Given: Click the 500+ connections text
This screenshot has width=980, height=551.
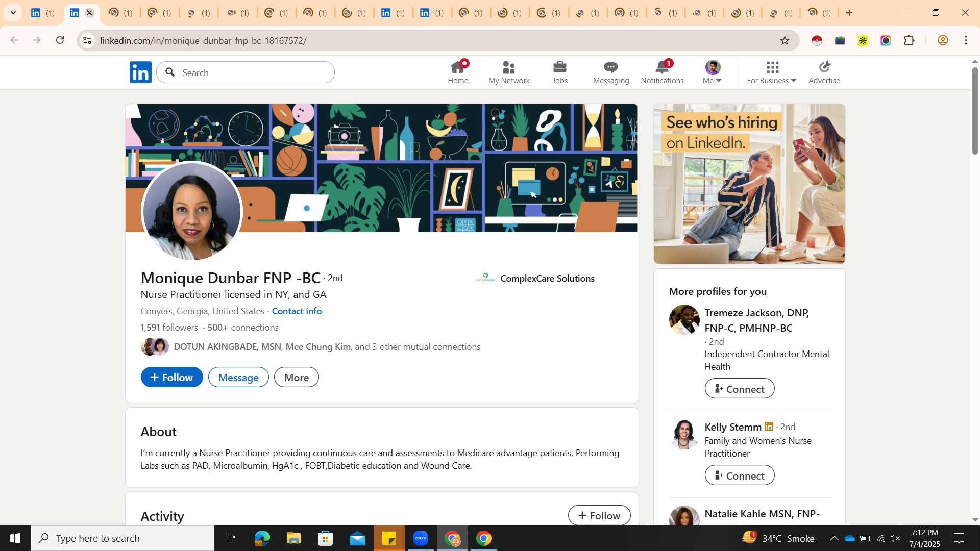Looking at the screenshot, I should (x=243, y=328).
